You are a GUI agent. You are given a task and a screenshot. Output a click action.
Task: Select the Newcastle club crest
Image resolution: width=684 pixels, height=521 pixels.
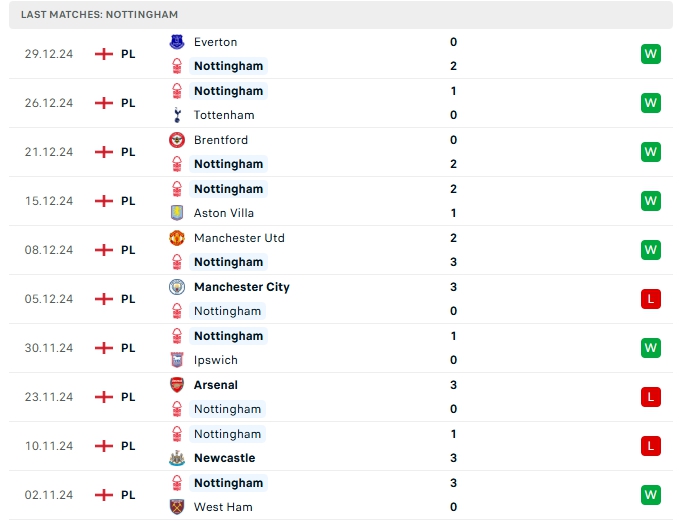177,458
